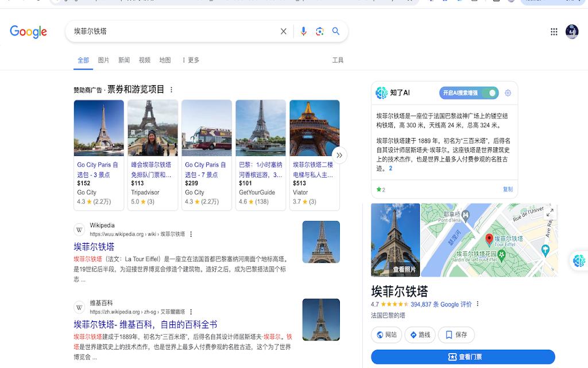
Task: Open 巴黎:1小时塞纳河香槟巡游 card
Action: (x=261, y=155)
